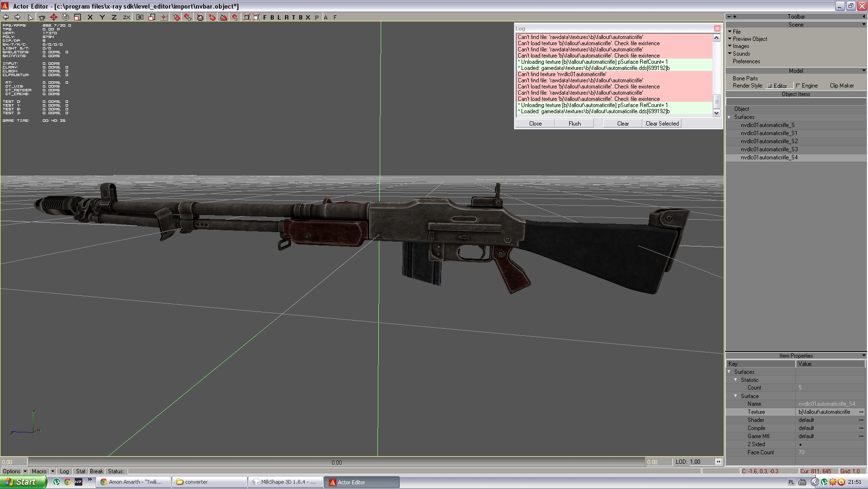Switch to Left view with L button
Screen dimensions: 868x489
coord(279,17)
